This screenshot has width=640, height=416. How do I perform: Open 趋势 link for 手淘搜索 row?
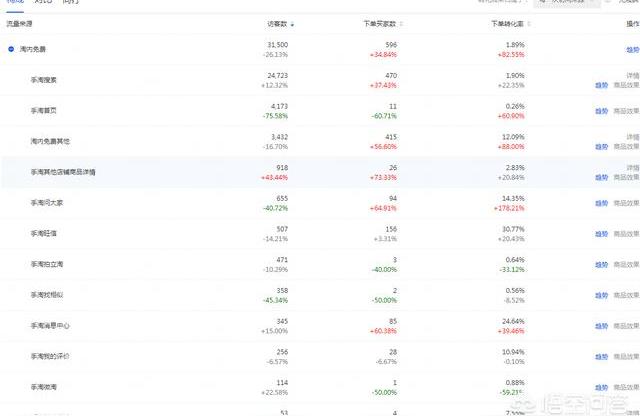pyautogui.click(x=601, y=85)
